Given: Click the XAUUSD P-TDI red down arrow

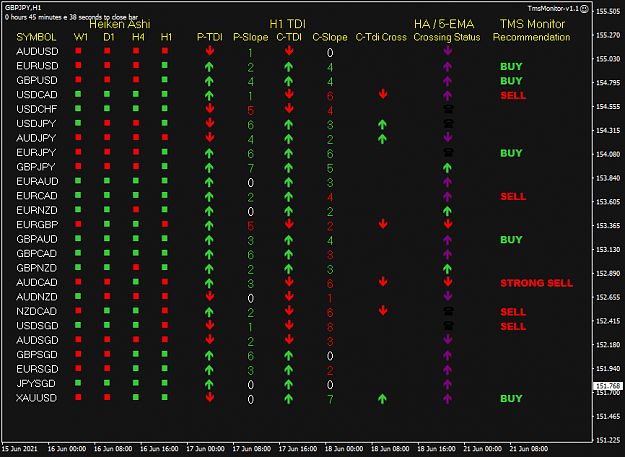Looking at the screenshot, I should (x=210, y=397).
